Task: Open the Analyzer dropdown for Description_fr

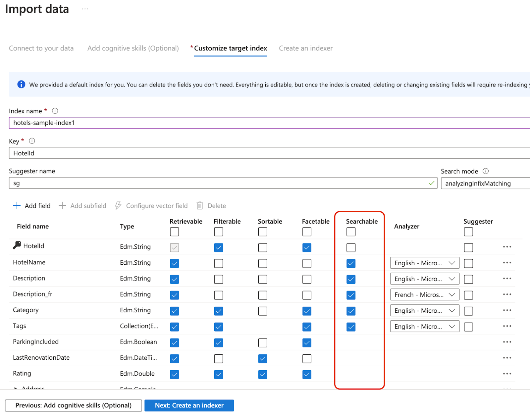Action: pyautogui.click(x=424, y=295)
